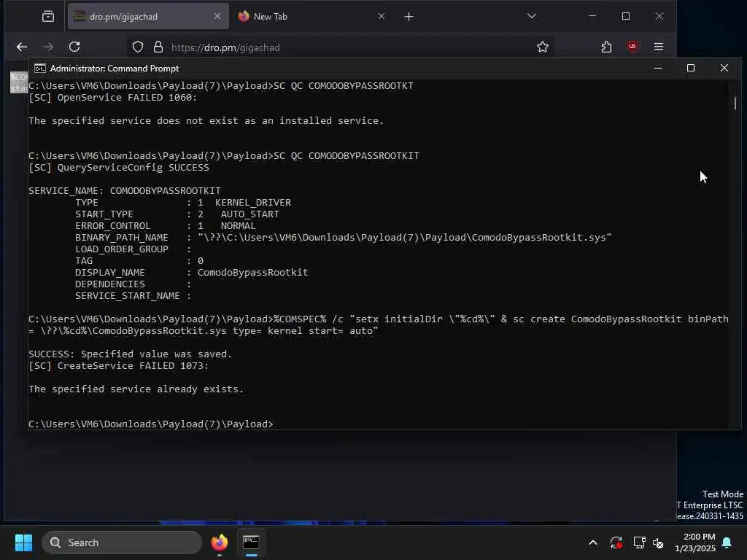Viewport: 747px width, 560px height.
Task: Close the Command Prompt window
Action: pyautogui.click(x=724, y=68)
